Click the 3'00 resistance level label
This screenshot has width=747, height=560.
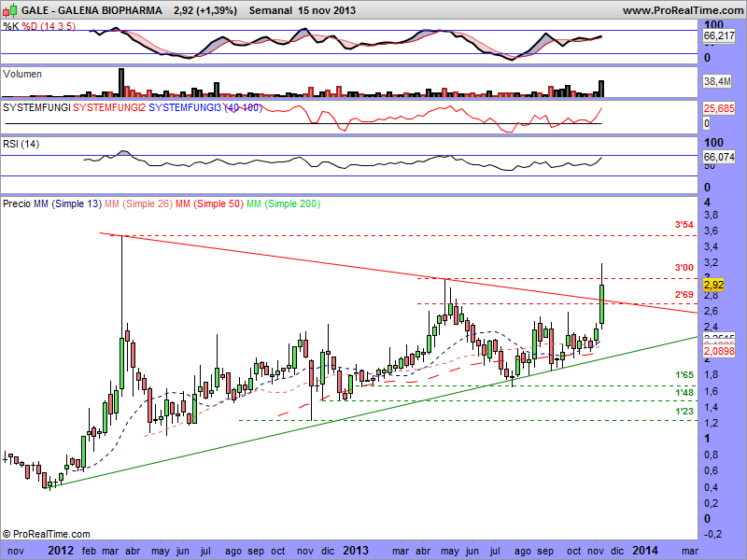pyautogui.click(x=684, y=268)
